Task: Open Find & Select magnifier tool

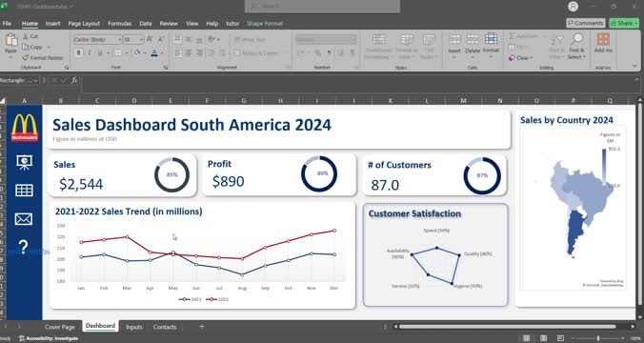Action: pyautogui.click(x=576, y=46)
